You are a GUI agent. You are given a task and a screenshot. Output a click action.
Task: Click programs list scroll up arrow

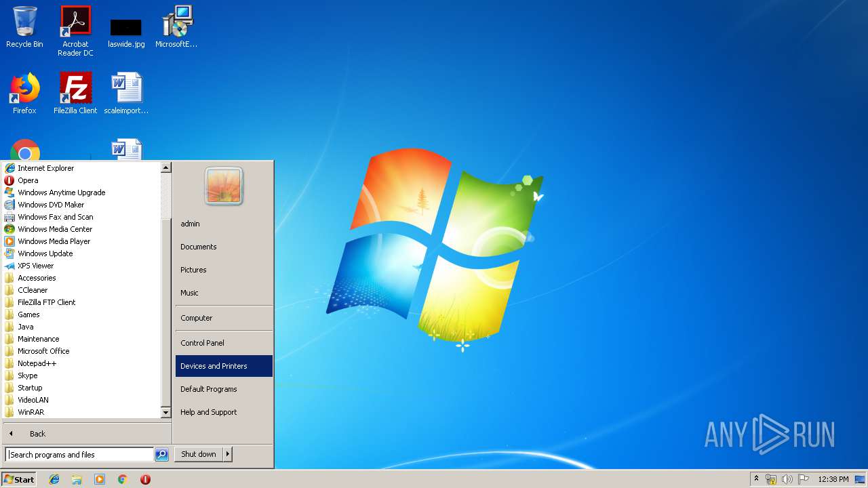[x=166, y=167]
